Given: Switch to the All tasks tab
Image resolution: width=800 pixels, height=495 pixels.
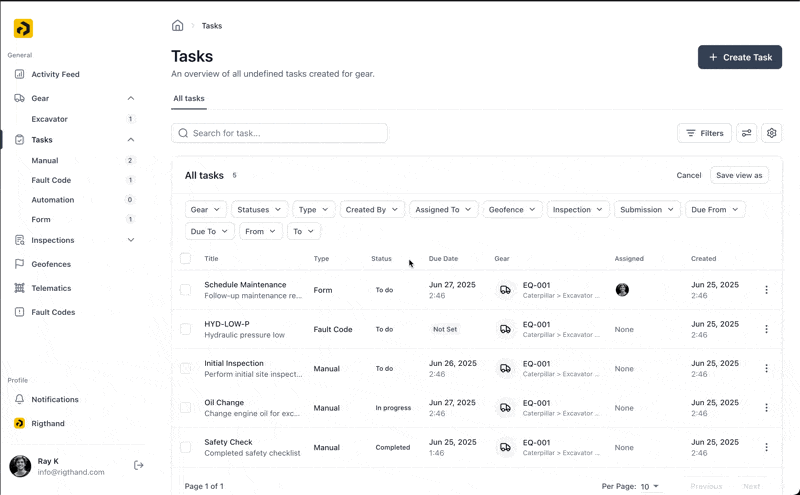Looking at the screenshot, I should tap(188, 99).
